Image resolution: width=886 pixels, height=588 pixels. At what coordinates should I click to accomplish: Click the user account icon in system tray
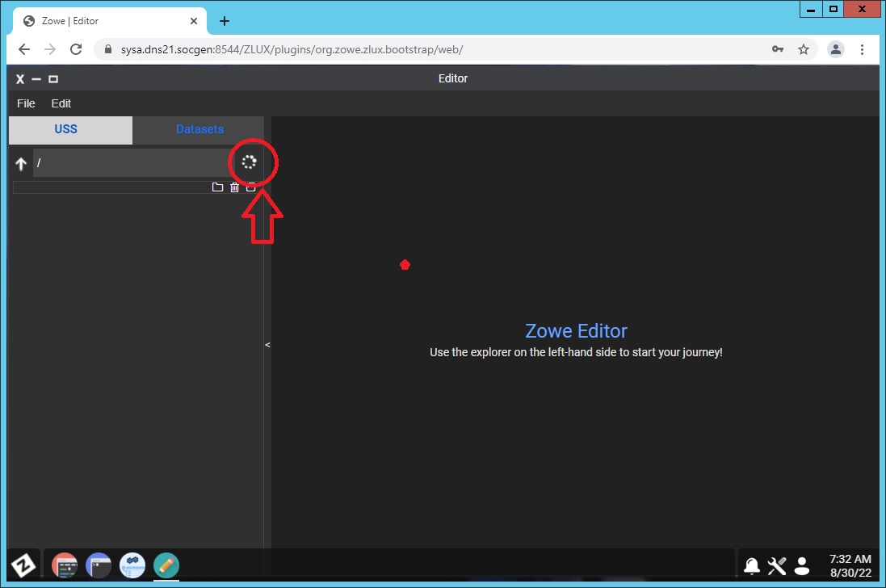tap(801, 565)
